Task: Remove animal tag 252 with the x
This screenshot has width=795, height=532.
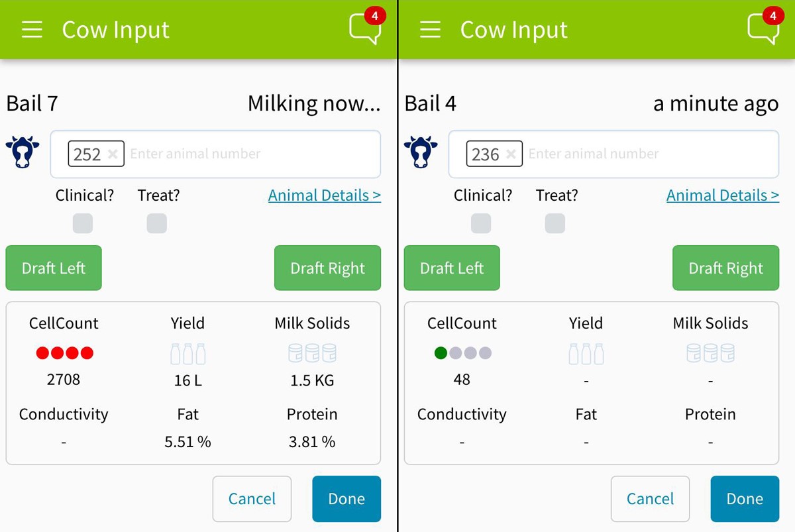Action: pos(113,154)
